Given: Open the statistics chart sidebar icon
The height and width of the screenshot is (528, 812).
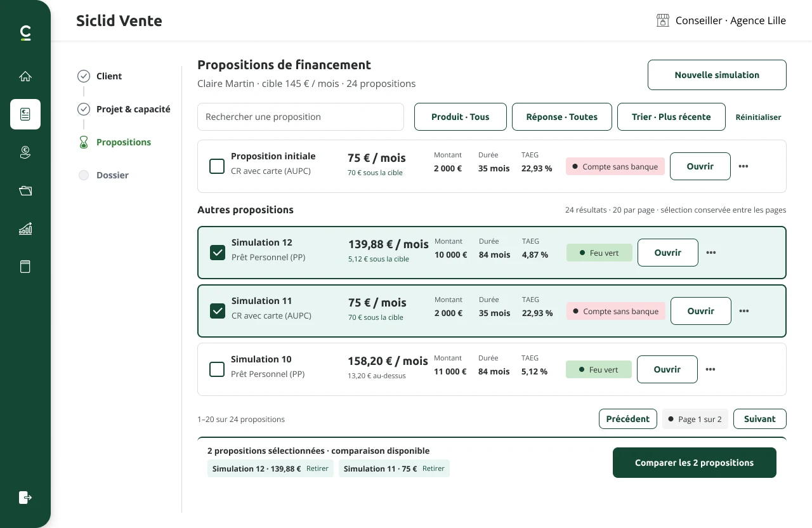Looking at the screenshot, I should [x=25, y=228].
